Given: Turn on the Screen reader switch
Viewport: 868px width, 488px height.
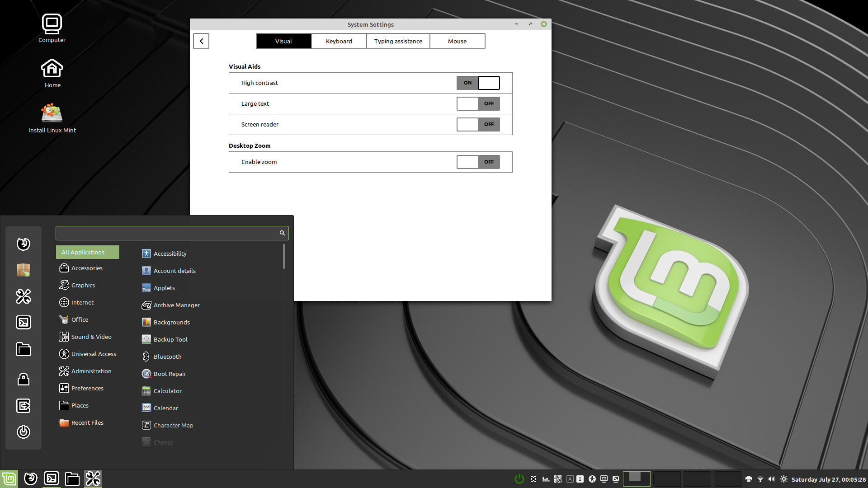Looking at the screenshot, I should coord(478,124).
